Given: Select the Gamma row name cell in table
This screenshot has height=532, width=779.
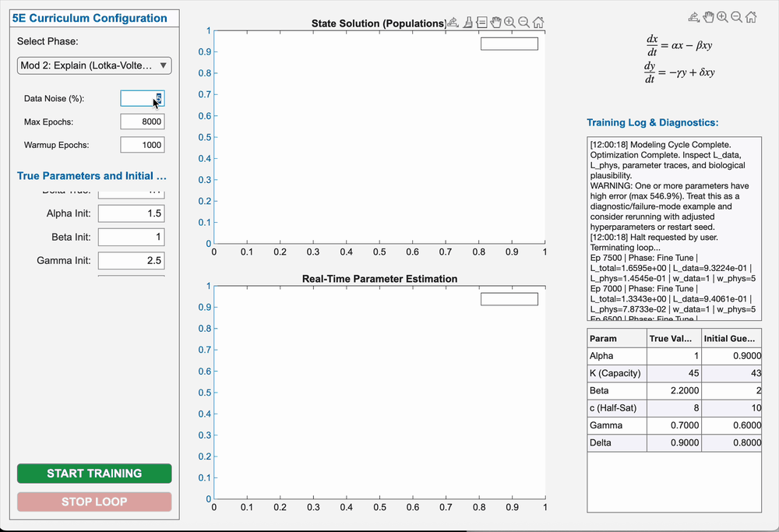Looking at the screenshot, I should click(617, 425).
